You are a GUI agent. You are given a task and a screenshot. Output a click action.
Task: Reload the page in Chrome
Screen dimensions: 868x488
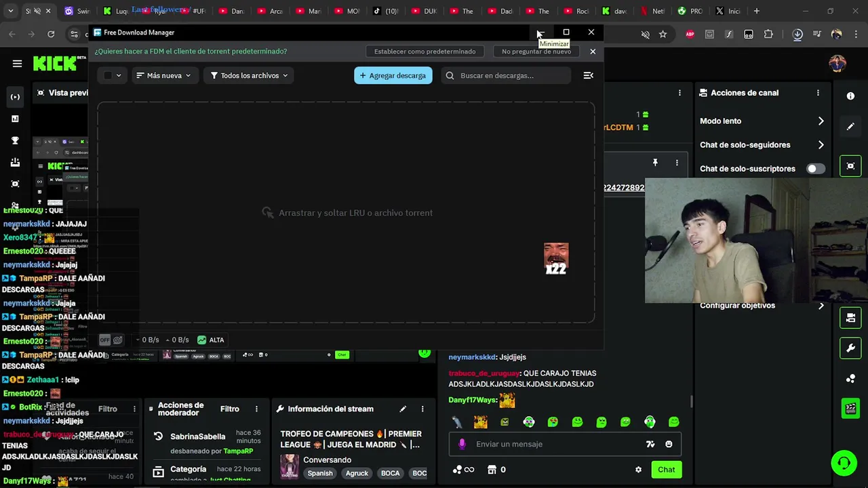(51, 34)
